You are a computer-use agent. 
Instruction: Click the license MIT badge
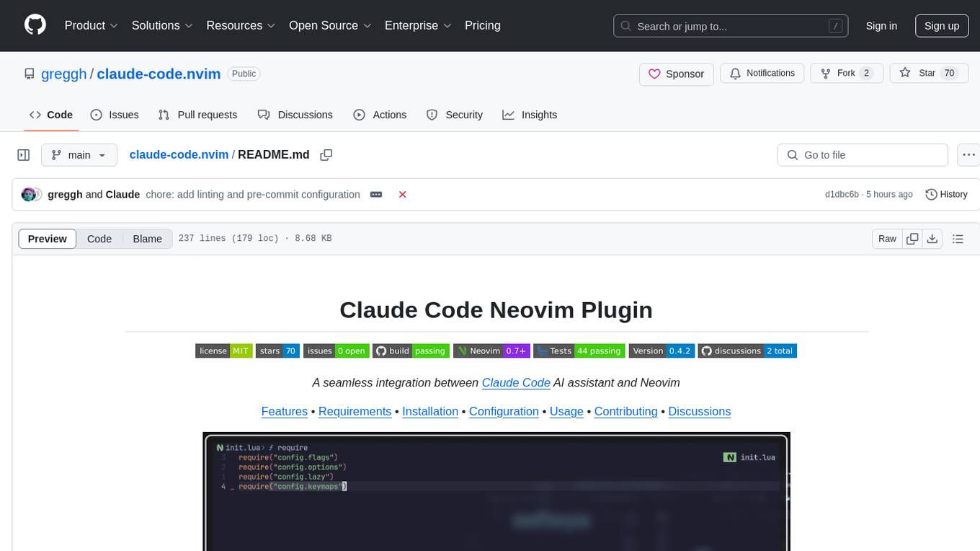pos(223,351)
